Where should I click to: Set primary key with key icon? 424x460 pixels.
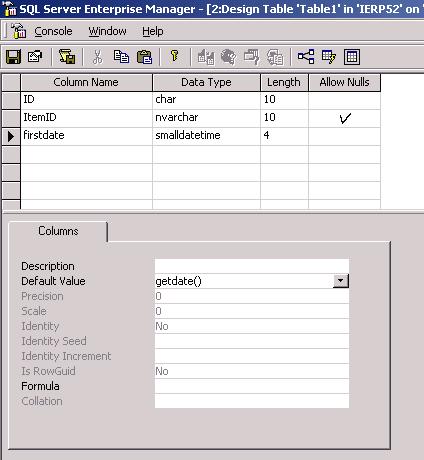tap(174, 56)
